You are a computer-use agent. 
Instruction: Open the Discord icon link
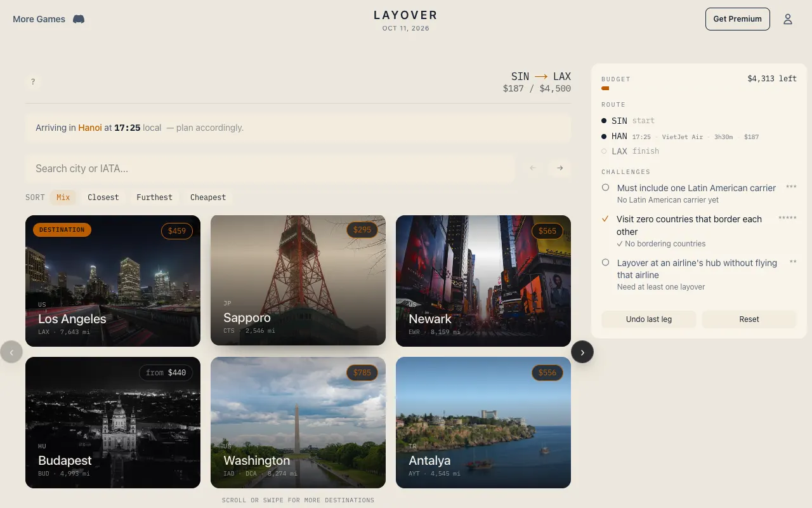click(x=79, y=19)
